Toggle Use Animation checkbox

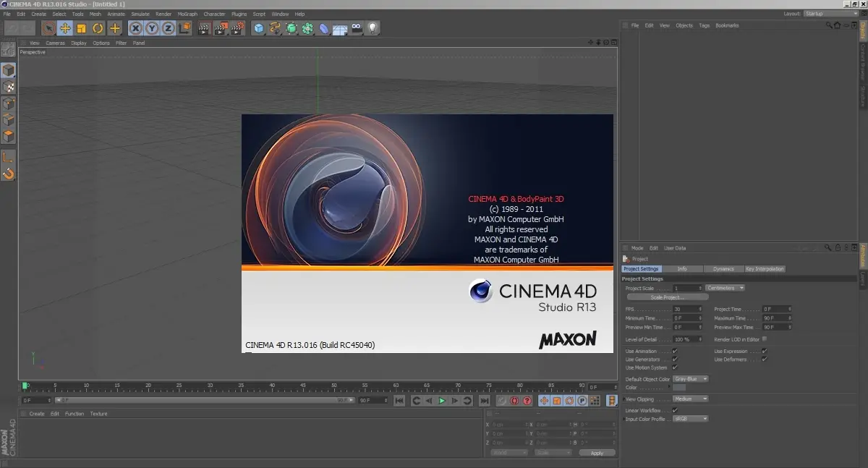(675, 352)
